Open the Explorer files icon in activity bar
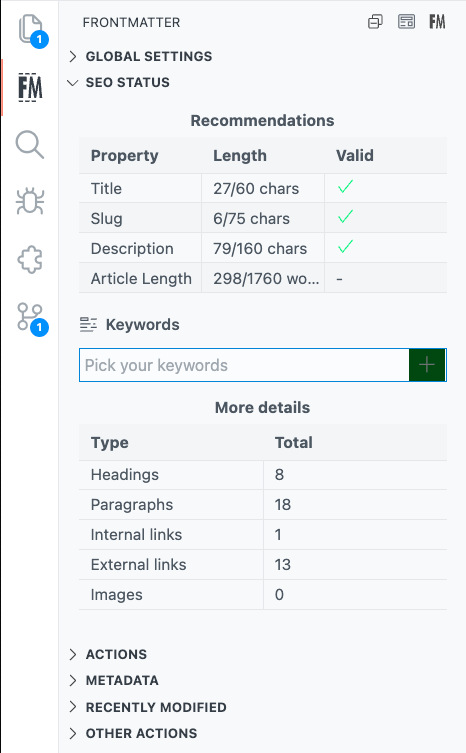Image resolution: width=466 pixels, height=753 pixels. 30,30
